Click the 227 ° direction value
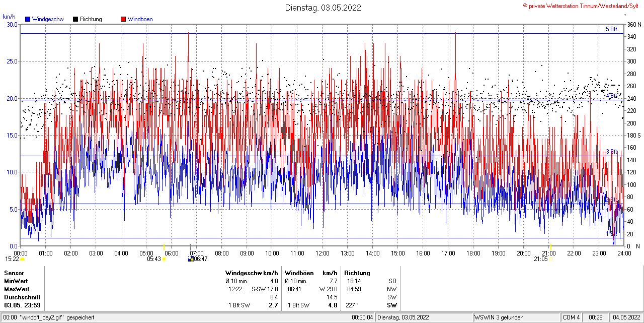The height and width of the screenshot is (323, 644). point(353,305)
